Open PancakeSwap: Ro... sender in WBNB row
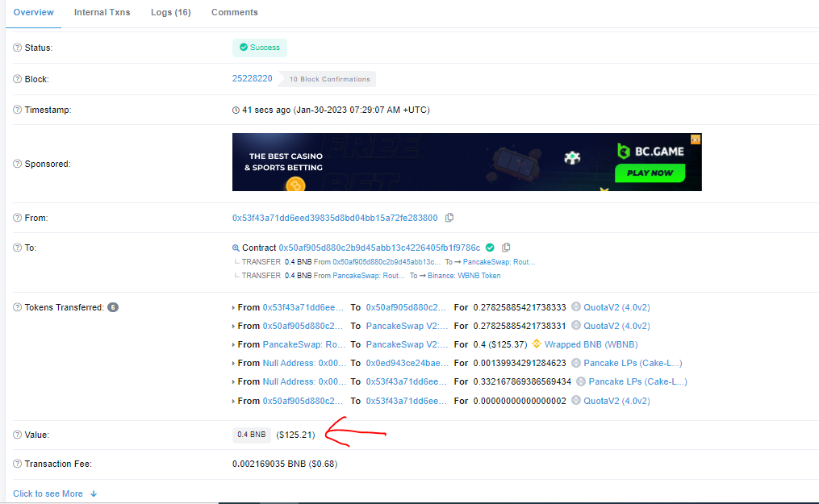This screenshot has height=504, width=819. pyautogui.click(x=304, y=344)
